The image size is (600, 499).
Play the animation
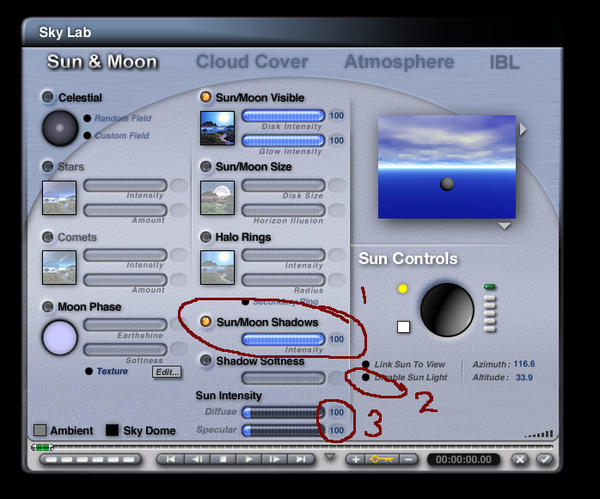[x=249, y=459]
